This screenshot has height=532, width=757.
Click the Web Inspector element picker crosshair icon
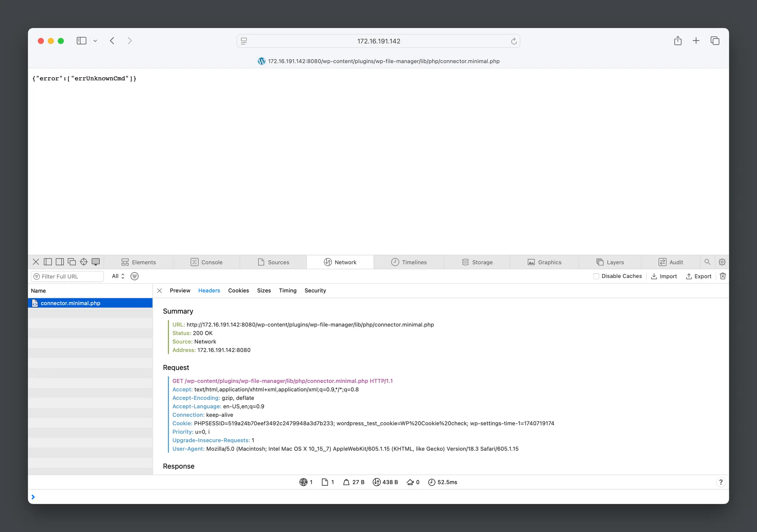pos(84,262)
